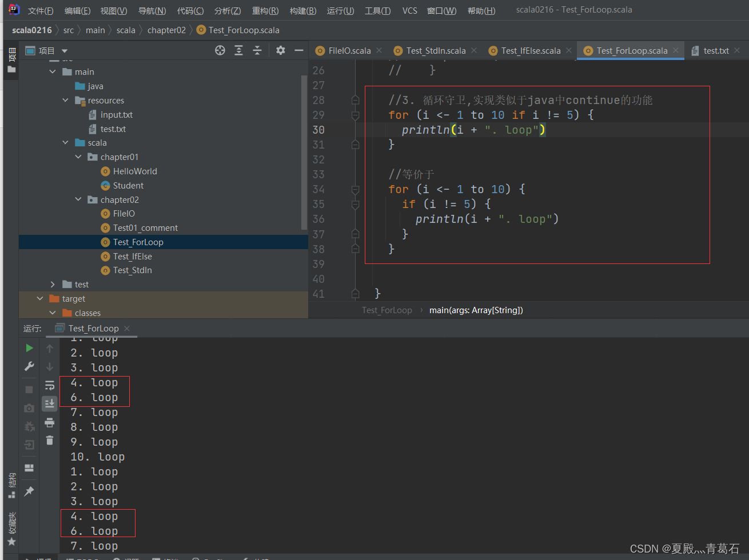Screen dimensions: 749x560
Task: Open the 重构(R) menu
Action: click(265, 11)
